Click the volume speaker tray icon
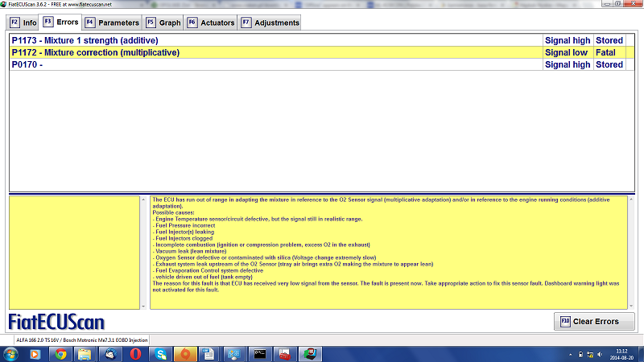Image resolution: width=644 pixels, height=362 pixels. tap(600, 355)
